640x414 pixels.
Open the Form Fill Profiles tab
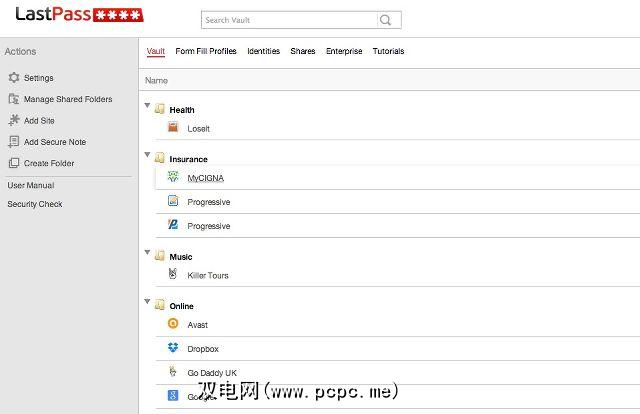[206, 51]
